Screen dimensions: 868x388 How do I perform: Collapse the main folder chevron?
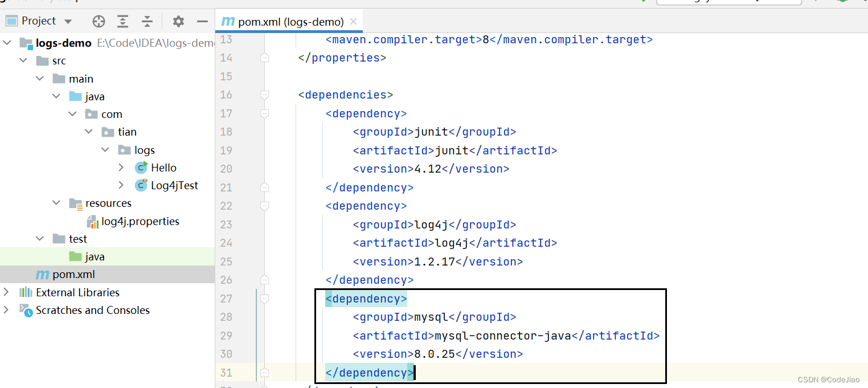tap(39, 79)
